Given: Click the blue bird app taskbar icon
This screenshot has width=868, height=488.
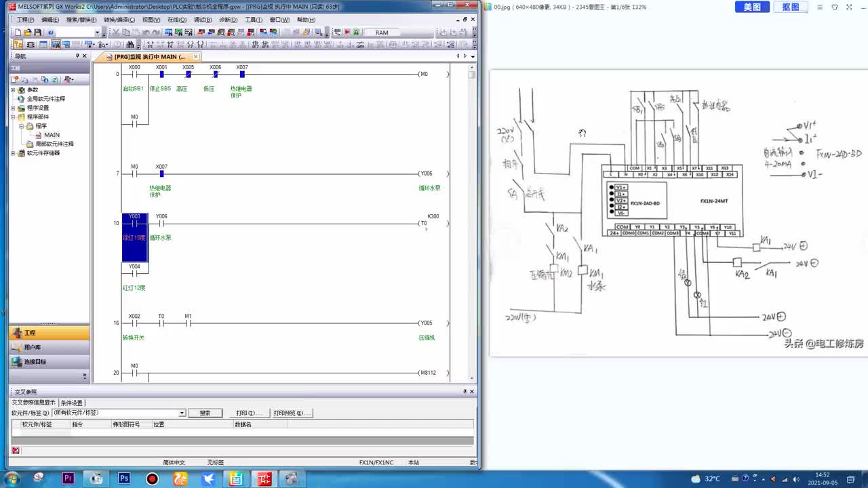Looking at the screenshot, I should point(208,479).
